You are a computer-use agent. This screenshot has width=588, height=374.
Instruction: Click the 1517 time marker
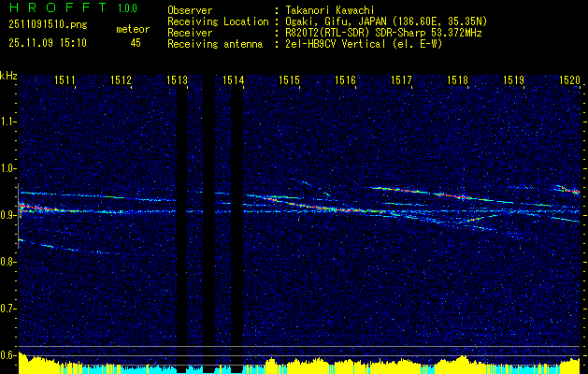tap(401, 79)
